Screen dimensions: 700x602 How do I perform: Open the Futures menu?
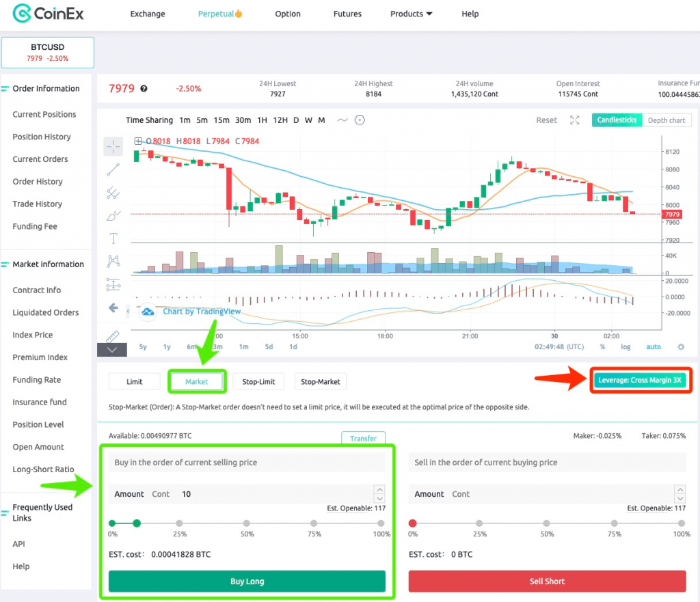[x=347, y=14]
